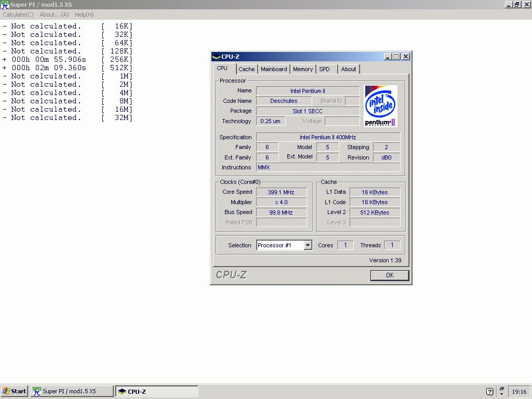Image resolution: width=532 pixels, height=399 pixels.
Task: Click the Specification field Intel Pentium II 400MHz
Action: pyautogui.click(x=328, y=137)
